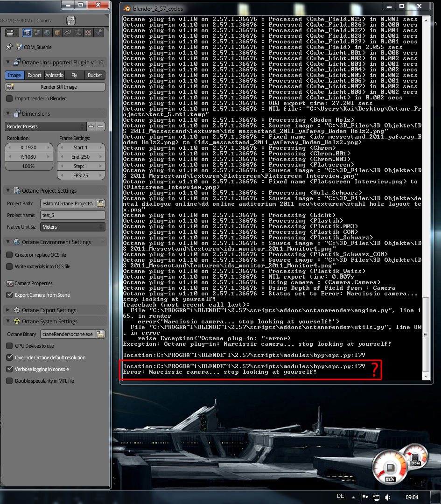
Task: Open the Camera Object Data tab icon
Action: (78, 33)
